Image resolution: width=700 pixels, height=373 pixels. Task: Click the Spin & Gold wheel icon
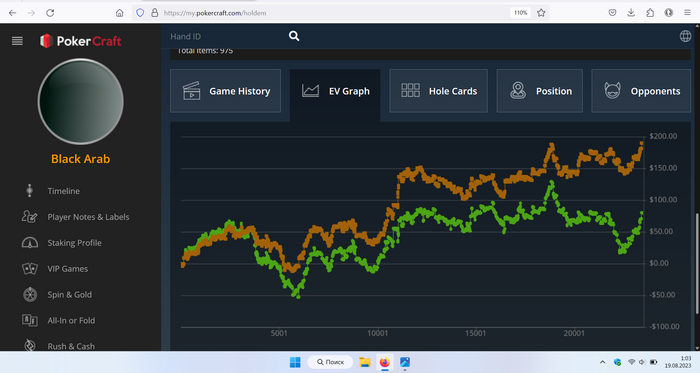pos(30,294)
